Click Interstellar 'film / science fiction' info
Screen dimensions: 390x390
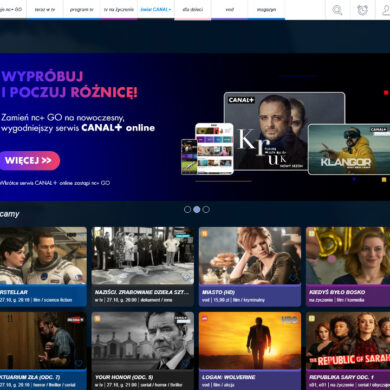(53, 300)
